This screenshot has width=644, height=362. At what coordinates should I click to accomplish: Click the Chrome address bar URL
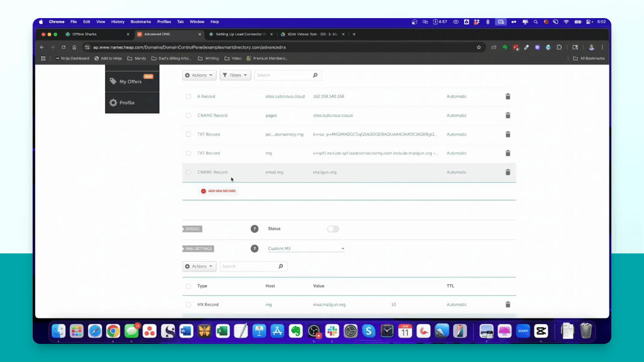click(189, 47)
